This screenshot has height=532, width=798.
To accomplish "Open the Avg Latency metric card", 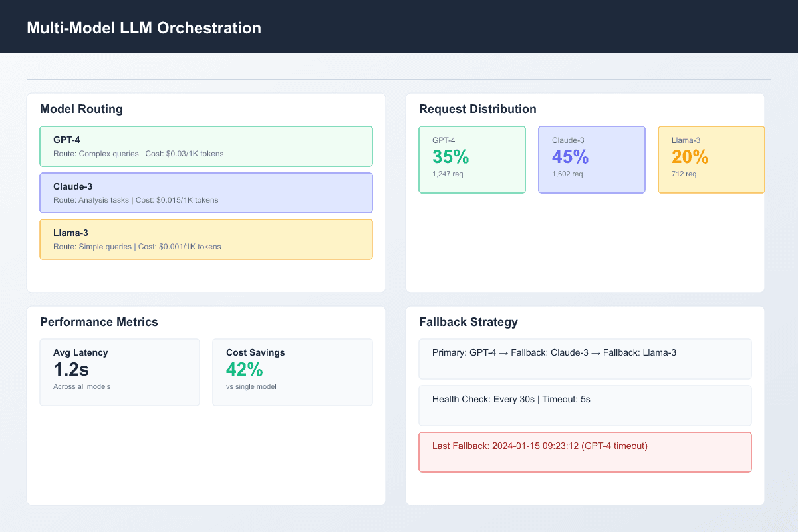I will [x=120, y=372].
